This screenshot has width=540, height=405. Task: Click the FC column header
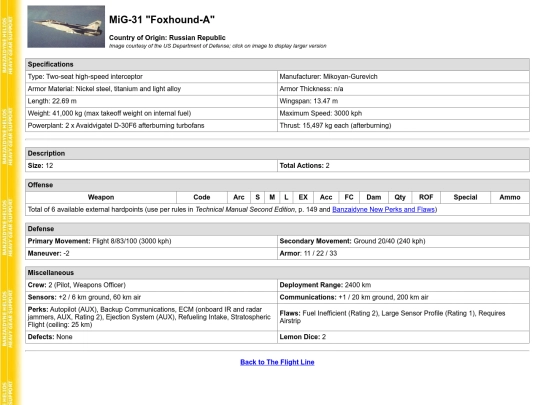click(x=349, y=197)
